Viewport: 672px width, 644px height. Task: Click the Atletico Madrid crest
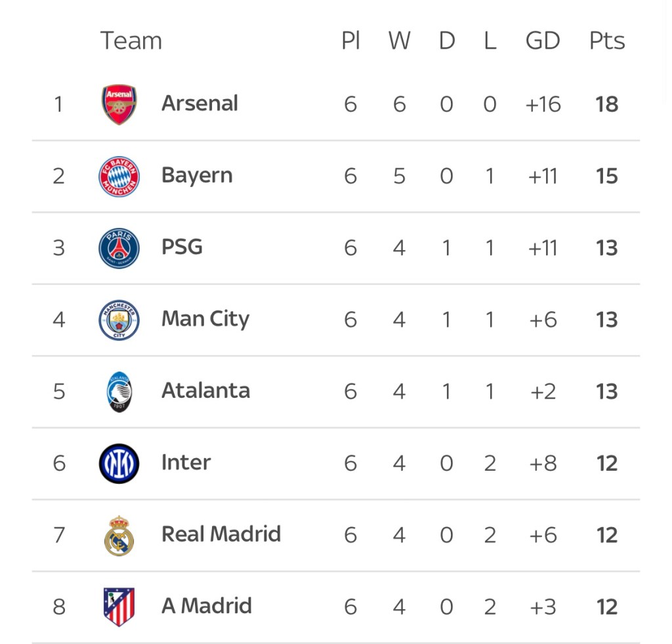(119, 607)
